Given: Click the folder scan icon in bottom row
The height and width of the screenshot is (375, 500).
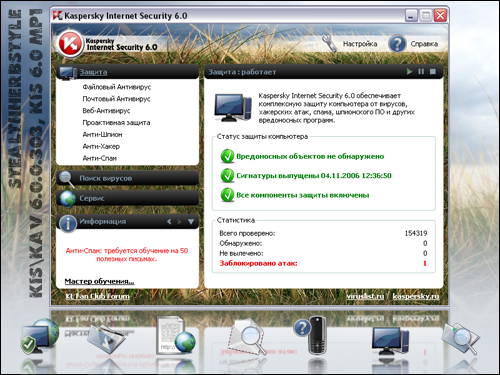Looking at the screenshot, I should point(107,338).
